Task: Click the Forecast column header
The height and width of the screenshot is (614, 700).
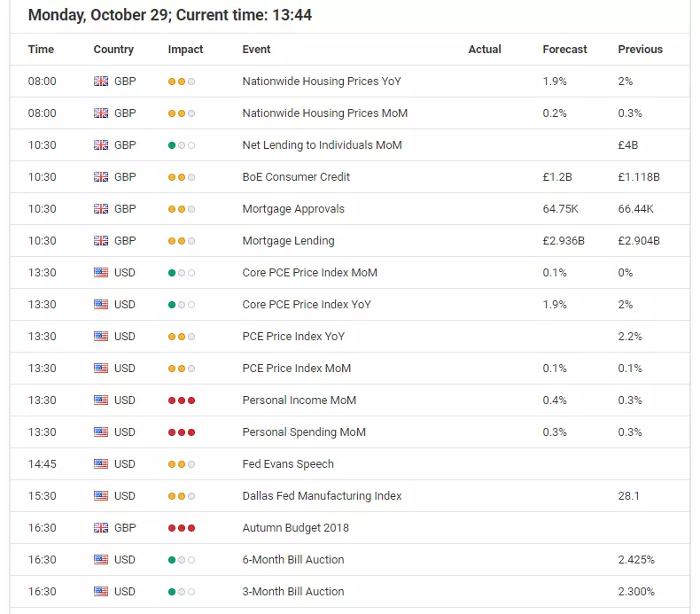Action: tap(564, 49)
